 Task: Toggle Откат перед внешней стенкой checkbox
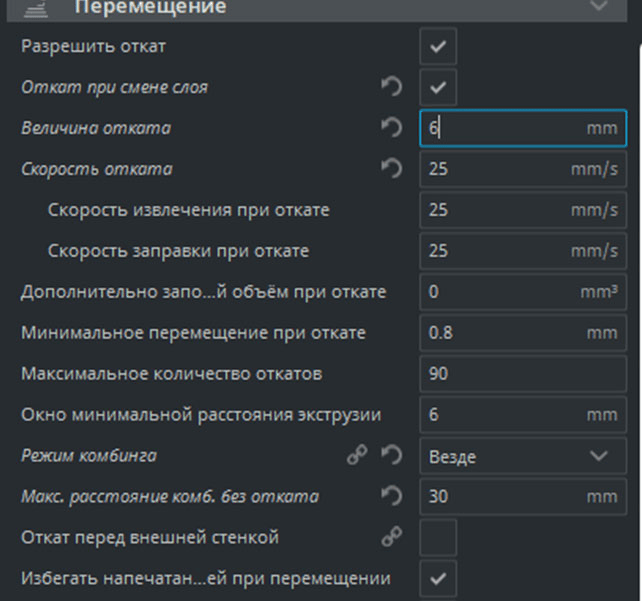coord(438,538)
